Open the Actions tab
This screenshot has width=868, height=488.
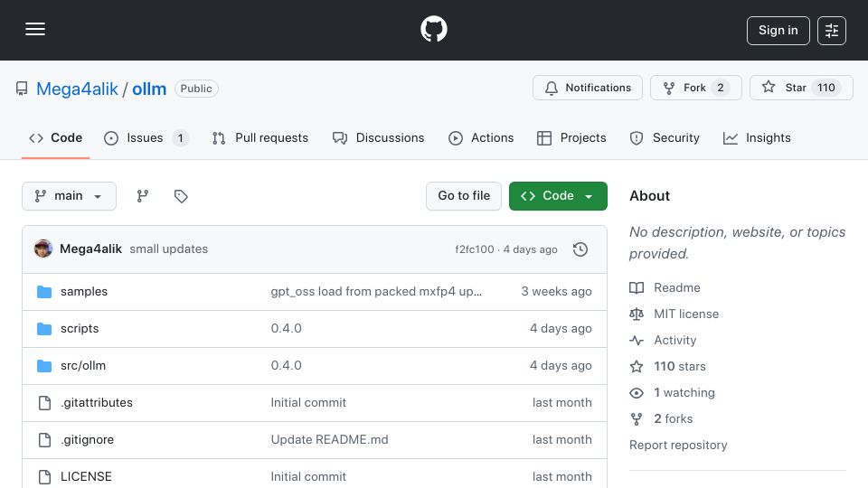[481, 137]
